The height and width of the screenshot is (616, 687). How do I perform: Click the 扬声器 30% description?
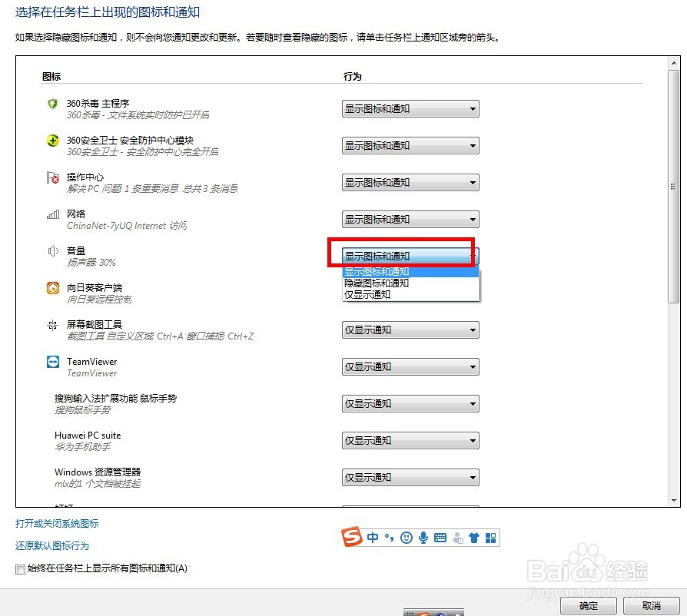tap(91, 262)
